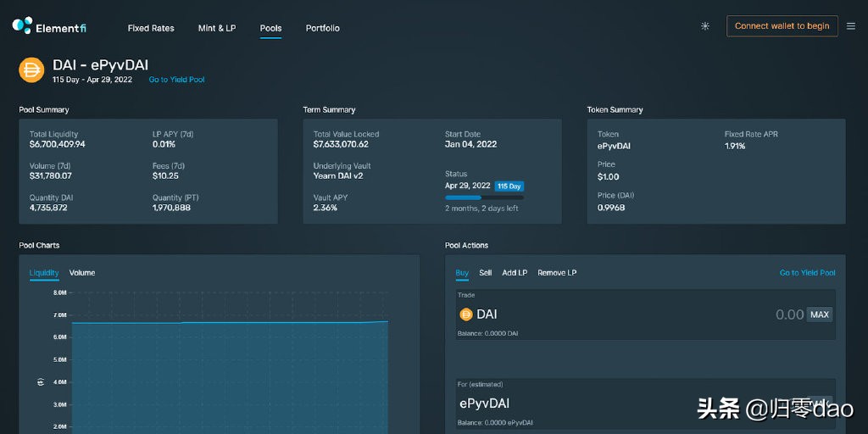This screenshot has height=434, width=868.
Task: Click the liquidity area chart line
Action: point(230,322)
